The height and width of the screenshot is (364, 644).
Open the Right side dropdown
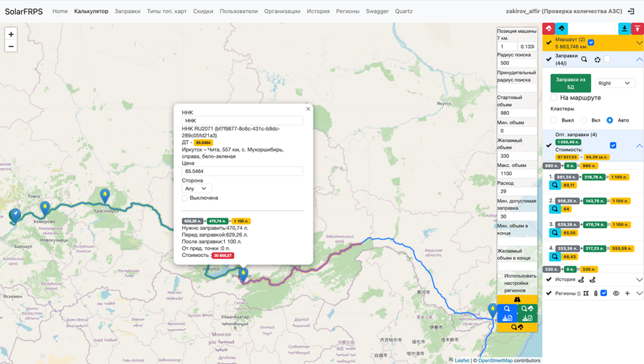(x=615, y=83)
